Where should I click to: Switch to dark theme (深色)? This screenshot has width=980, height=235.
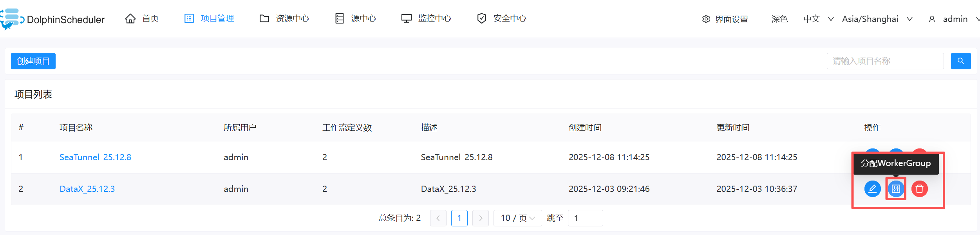click(x=779, y=19)
